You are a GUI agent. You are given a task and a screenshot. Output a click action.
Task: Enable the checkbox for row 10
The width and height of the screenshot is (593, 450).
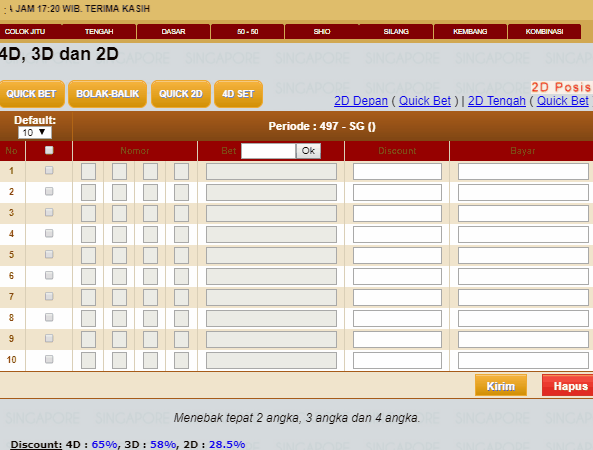click(49, 359)
